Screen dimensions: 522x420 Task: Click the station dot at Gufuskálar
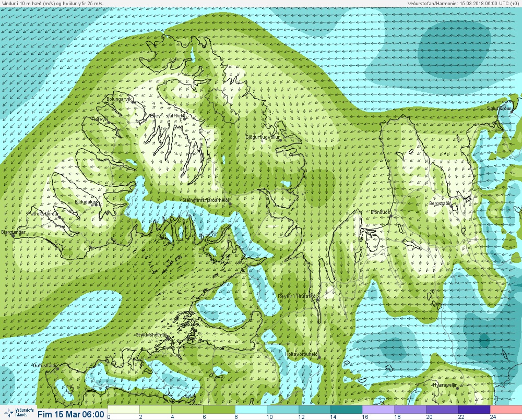pos(57,369)
